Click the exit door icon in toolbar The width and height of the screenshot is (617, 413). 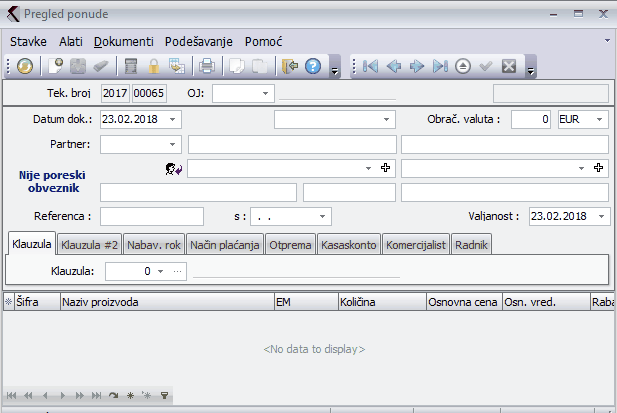coord(290,67)
